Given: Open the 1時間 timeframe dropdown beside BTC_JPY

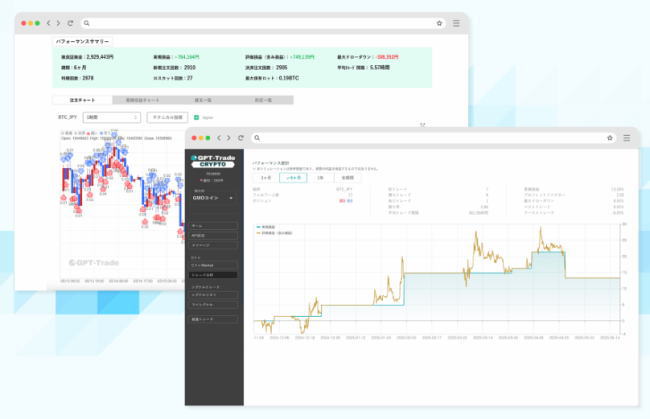Looking at the screenshot, I should pyautogui.click(x=112, y=118).
